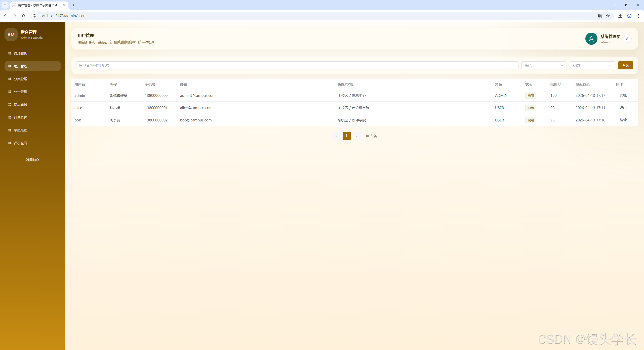644x350 pixels.
Task: Click the AM logo badge
Action: click(x=11, y=35)
